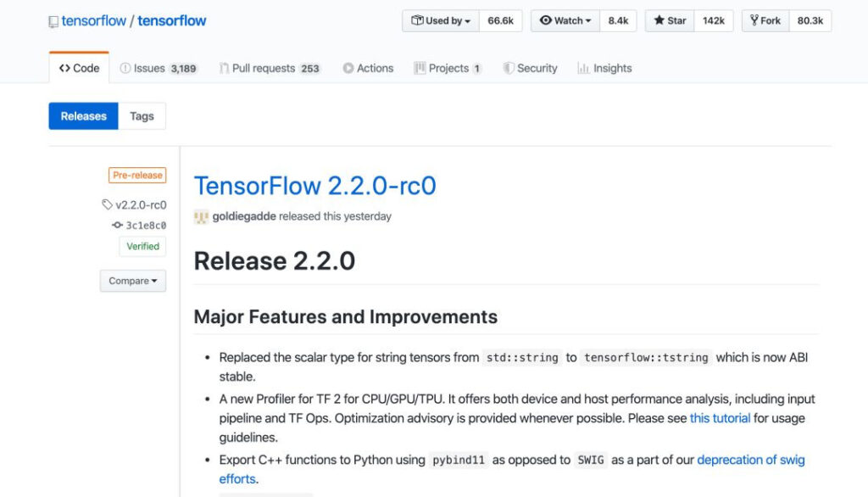Follow the 'this tutorial' link
The height and width of the screenshot is (497, 868).
[x=720, y=418]
